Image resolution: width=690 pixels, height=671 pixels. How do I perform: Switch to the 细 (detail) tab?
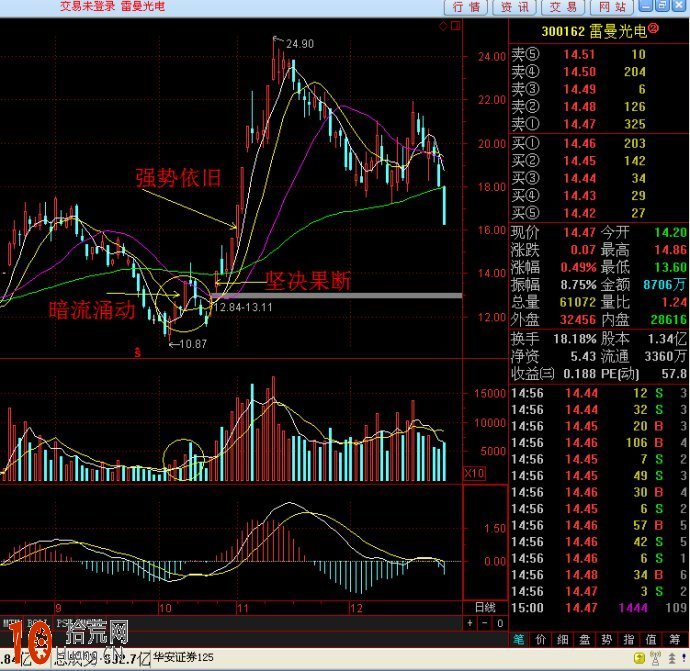point(562,639)
